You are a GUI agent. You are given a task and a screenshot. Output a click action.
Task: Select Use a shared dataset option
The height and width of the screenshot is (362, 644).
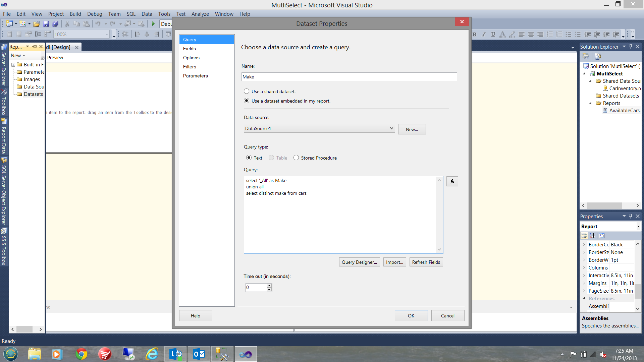[247, 91]
